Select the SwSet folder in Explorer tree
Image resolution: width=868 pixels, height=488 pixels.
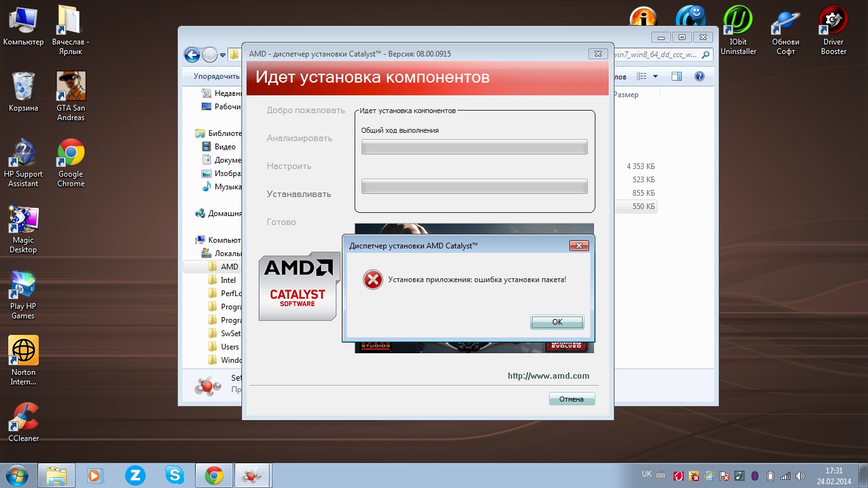[225, 334]
